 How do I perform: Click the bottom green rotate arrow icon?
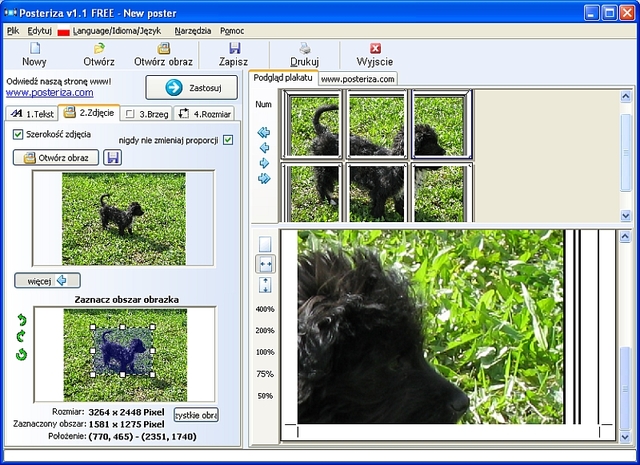(x=21, y=354)
